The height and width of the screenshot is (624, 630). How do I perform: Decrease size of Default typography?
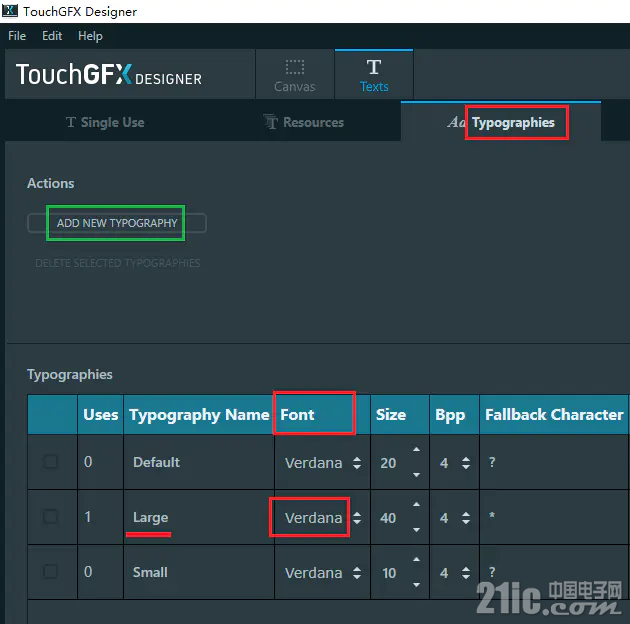(417, 475)
